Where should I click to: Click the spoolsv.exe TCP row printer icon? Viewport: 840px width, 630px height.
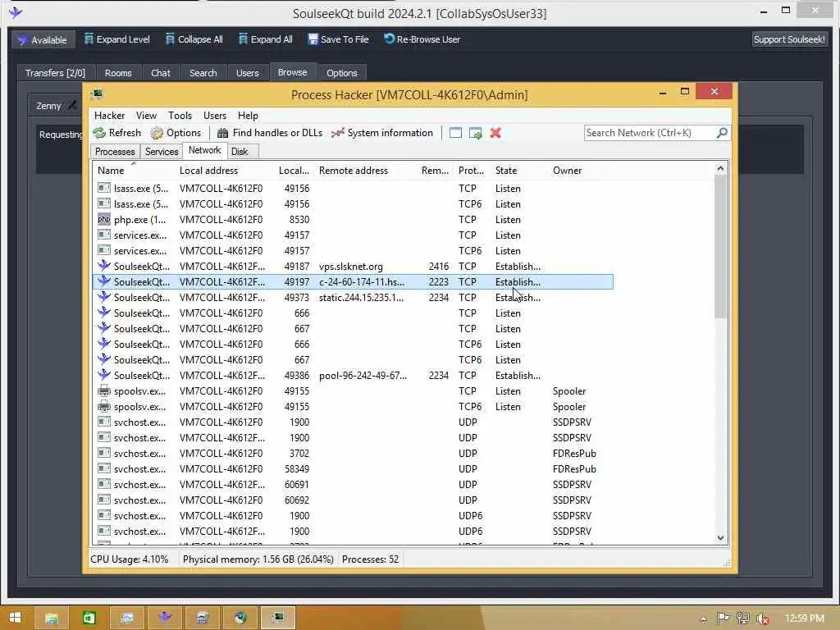[104, 390]
